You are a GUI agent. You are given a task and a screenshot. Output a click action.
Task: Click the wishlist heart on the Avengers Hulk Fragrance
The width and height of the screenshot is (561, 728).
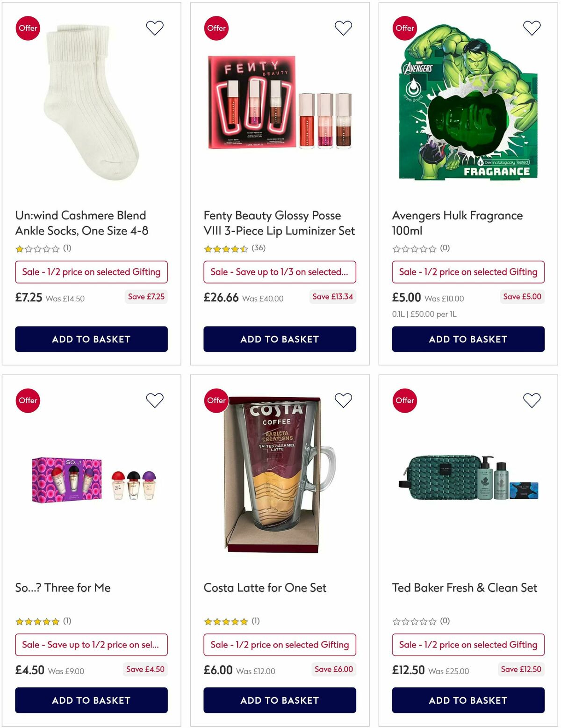pos(531,28)
